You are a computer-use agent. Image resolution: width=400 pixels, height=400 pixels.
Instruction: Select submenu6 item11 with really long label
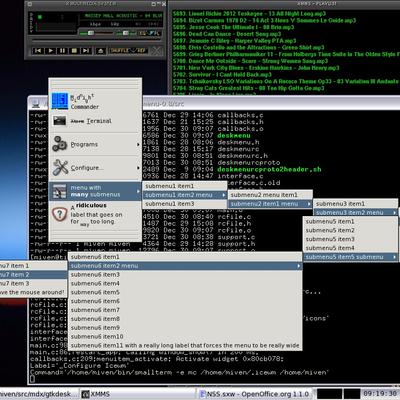(x=185, y=345)
